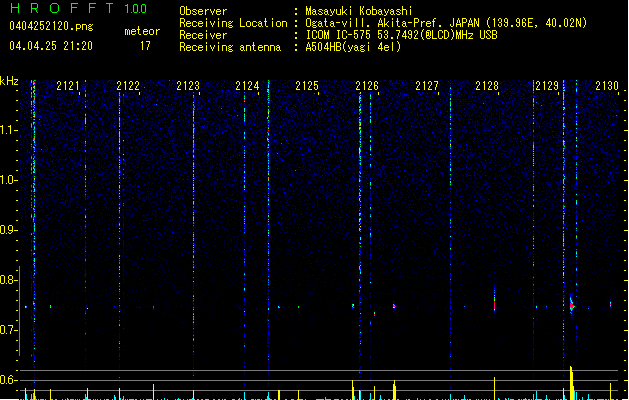Click the 2130 time marker
Viewport: 629px width, 400px height.
(x=607, y=86)
